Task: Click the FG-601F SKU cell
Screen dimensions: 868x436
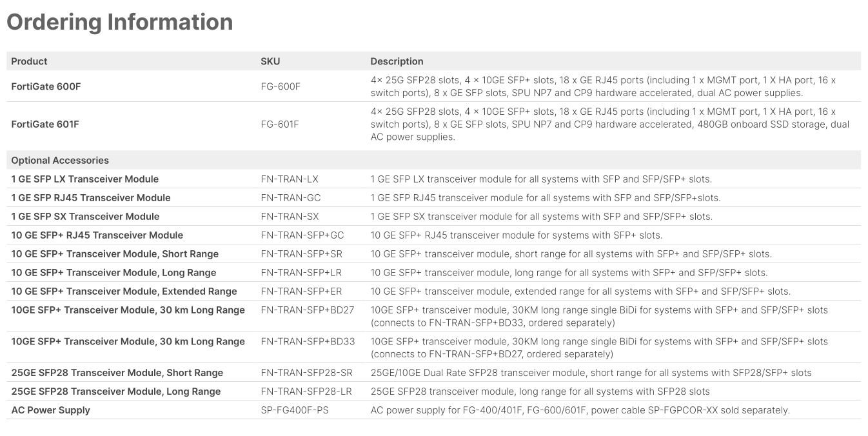Action: coord(280,124)
